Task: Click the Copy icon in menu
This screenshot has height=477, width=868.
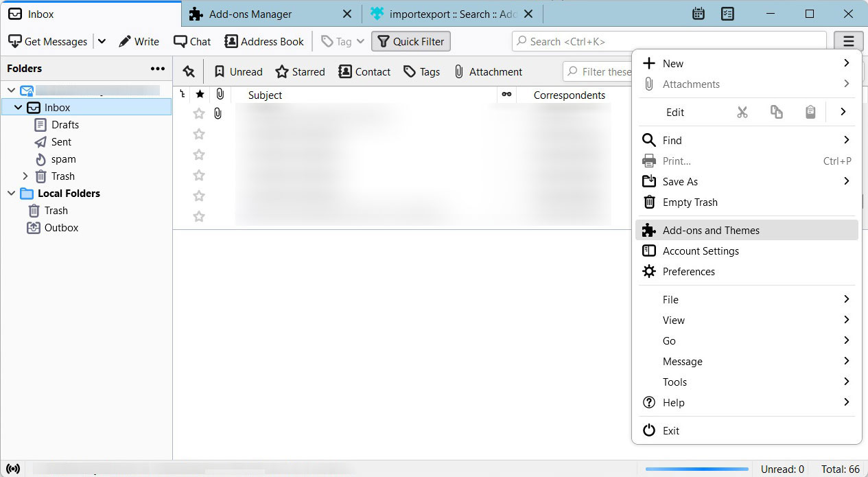Action: 777,112
